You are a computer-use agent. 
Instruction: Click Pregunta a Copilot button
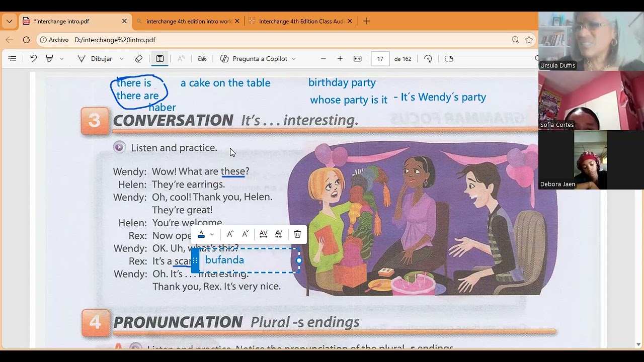(x=254, y=59)
